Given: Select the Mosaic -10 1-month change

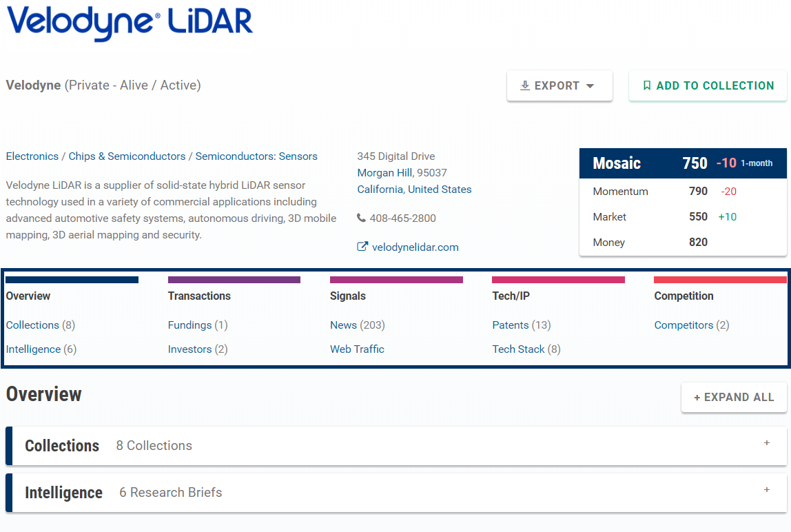Looking at the screenshot, I should [x=745, y=163].
